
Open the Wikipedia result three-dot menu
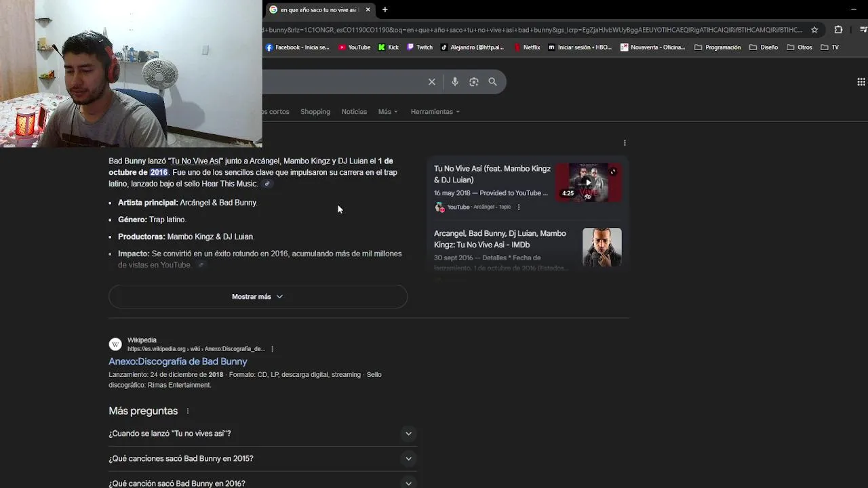pyautogui.click(x=272, y=349)
